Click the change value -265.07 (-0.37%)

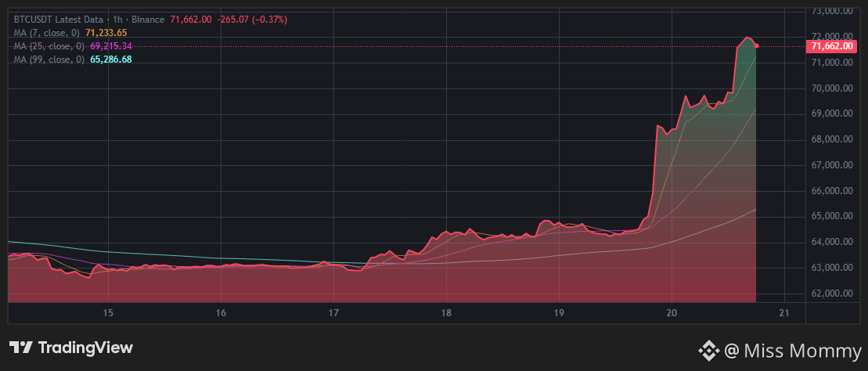[253, 20]
